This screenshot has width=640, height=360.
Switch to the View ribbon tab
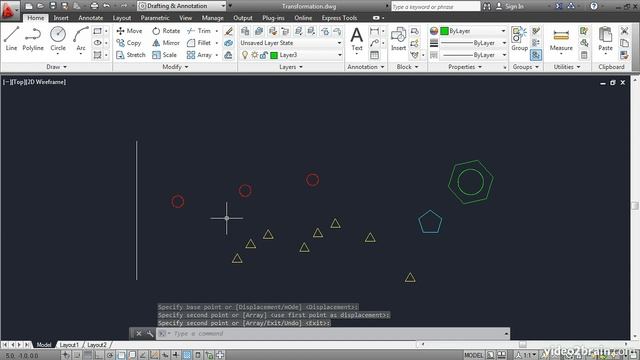[x=185, y=18]
